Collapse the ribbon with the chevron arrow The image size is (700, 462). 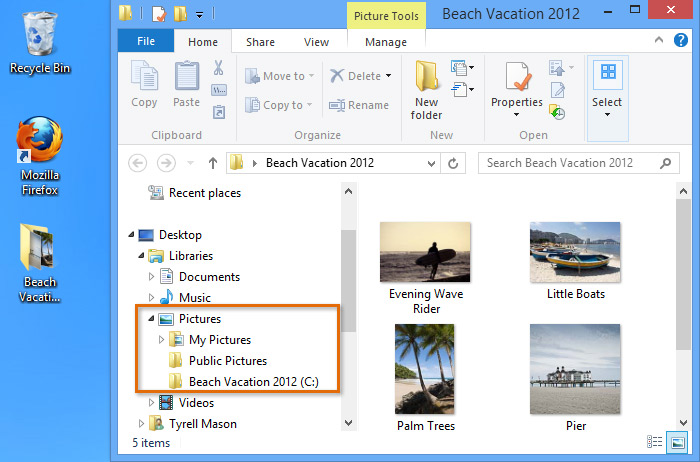pos(659,42)
